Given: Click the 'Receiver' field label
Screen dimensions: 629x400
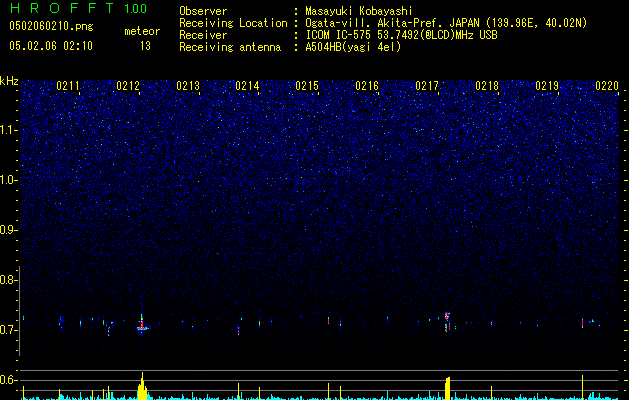Looking at the screenshot, I should (x=203, y=35).
